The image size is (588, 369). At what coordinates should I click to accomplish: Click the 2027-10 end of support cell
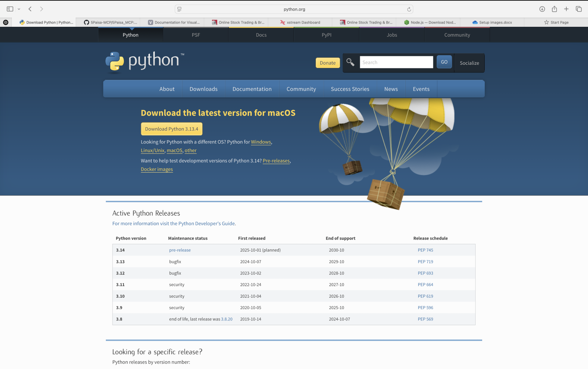pyautogui.click(x=337, y=285)
